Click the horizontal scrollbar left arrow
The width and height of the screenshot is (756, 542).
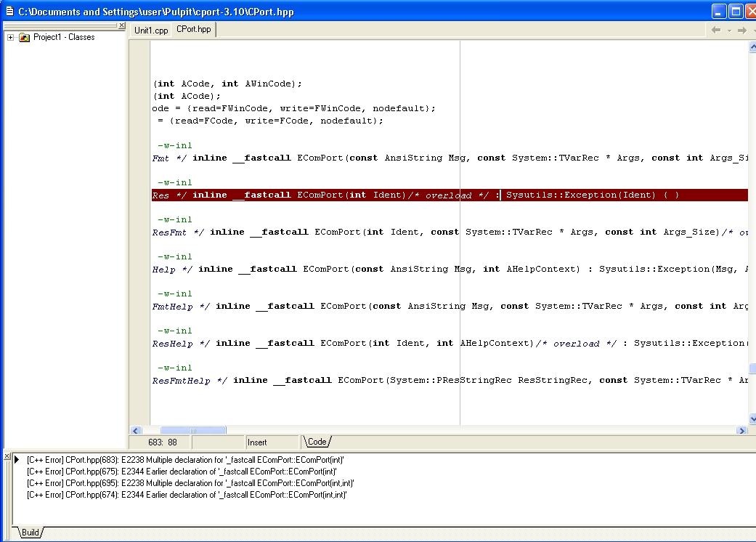click(136, 431)
